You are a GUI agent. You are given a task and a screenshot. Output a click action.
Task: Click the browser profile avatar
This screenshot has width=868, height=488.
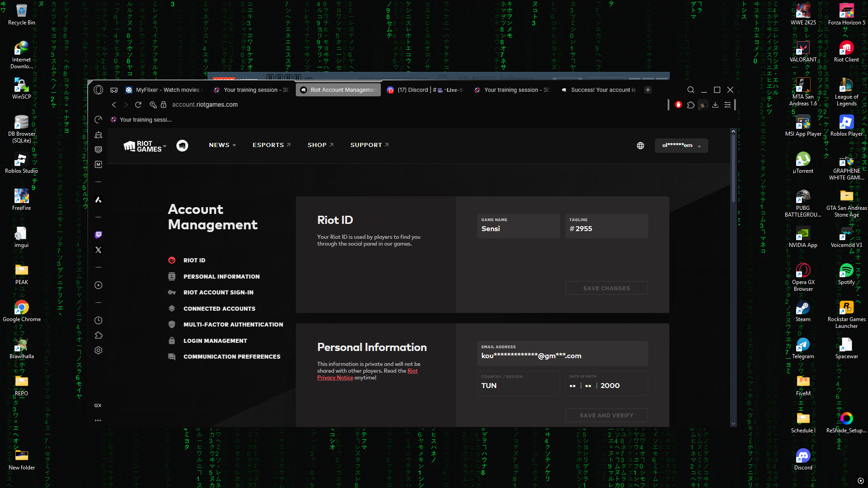[x=702, y=104]
